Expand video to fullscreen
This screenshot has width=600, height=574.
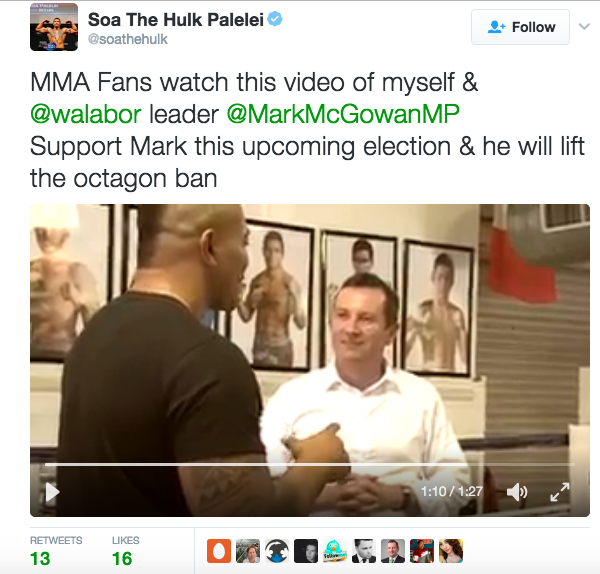560,492
